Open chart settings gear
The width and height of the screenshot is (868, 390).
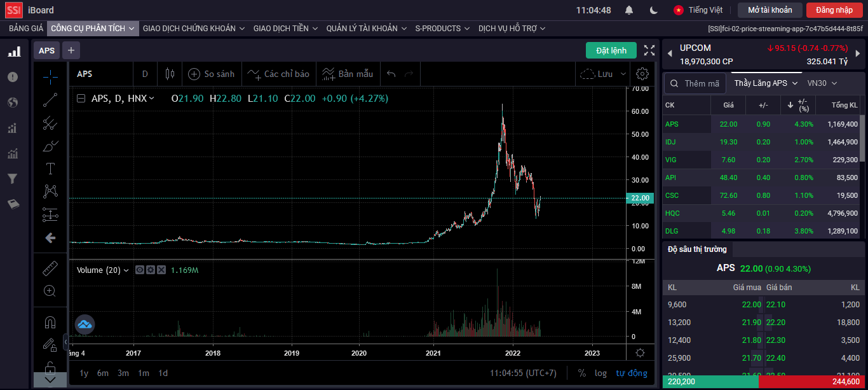(x=642, y=74)
